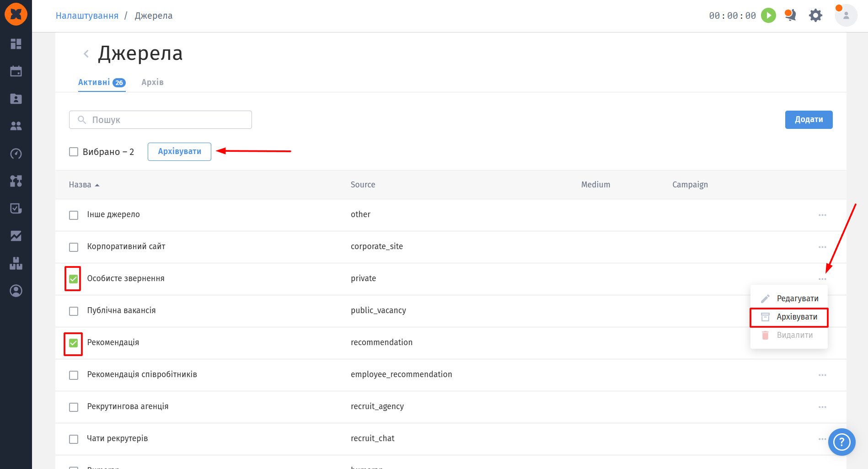Screen dimensions: 868x469
Task: Open the user profile avatar
Action: (846, 16)
